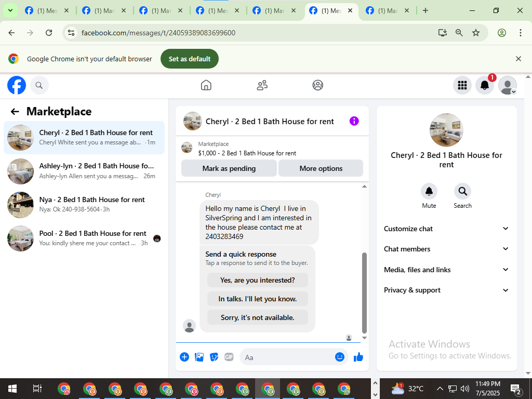Bookmark this page with the star icon
The height and width of the screenshot is (399, 532).
tap(476, 33)
